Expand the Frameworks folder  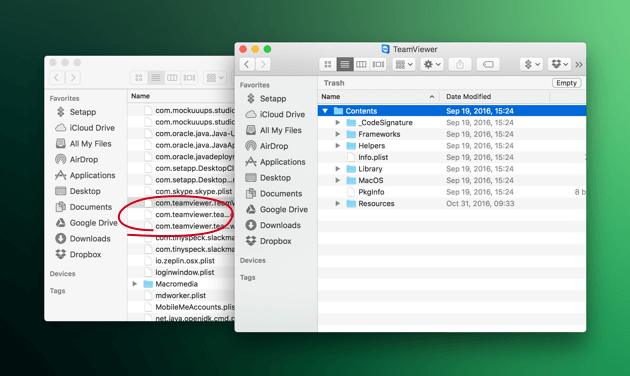(338, 134)
